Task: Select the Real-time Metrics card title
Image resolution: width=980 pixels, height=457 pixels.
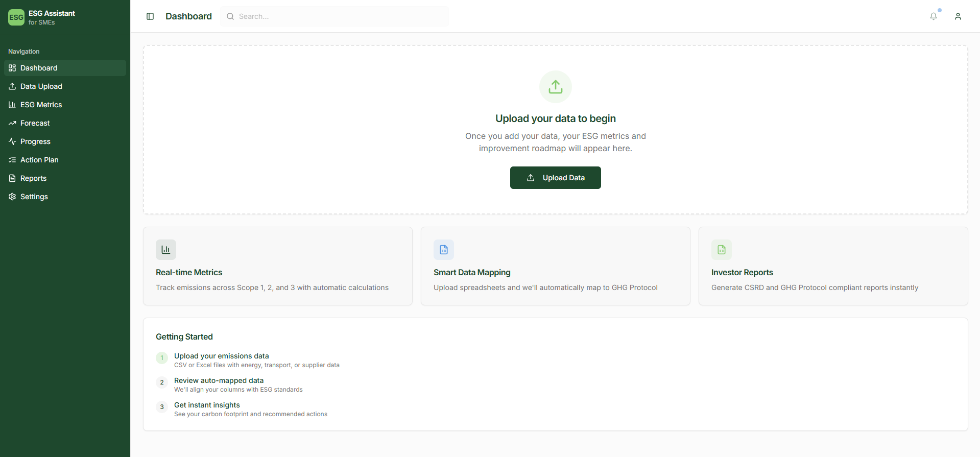Action: 189,273
